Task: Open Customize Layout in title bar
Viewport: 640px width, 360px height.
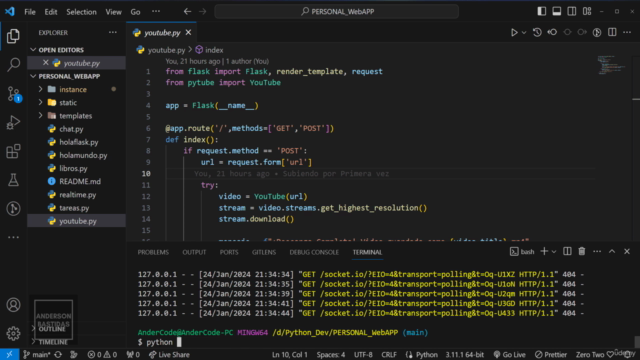Action: (587, 11)
